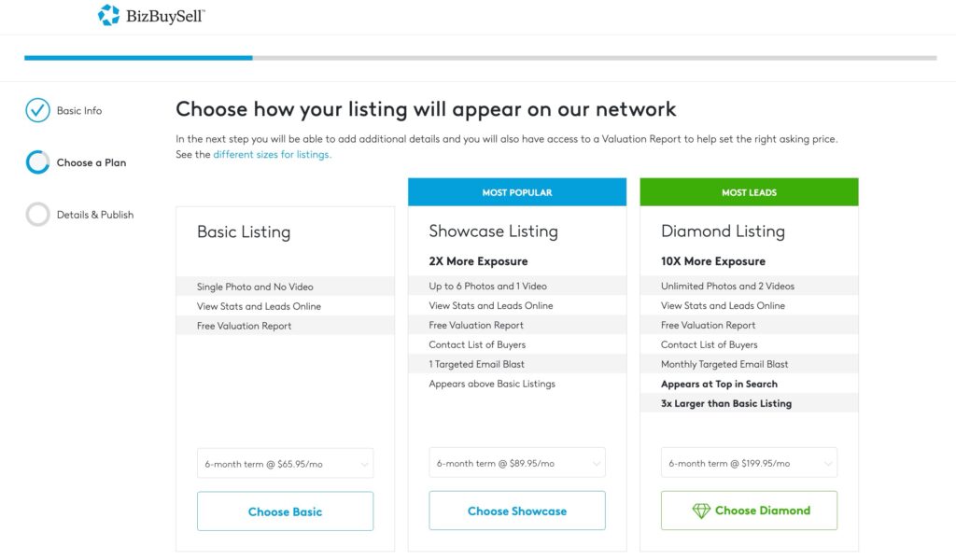Screen dimensions: 956x560
Task: Click the Diamond Listing heading
Action: click(x=723, y=231)
